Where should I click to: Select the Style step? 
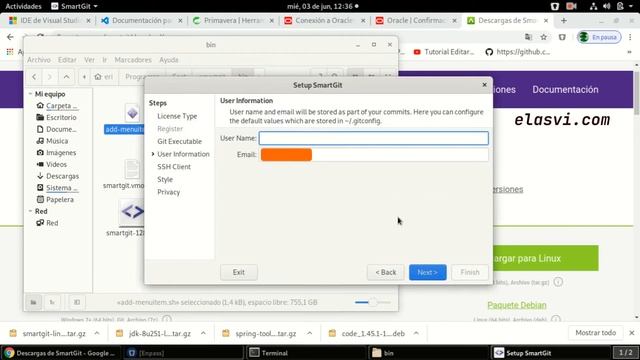[x=165, y=180]
